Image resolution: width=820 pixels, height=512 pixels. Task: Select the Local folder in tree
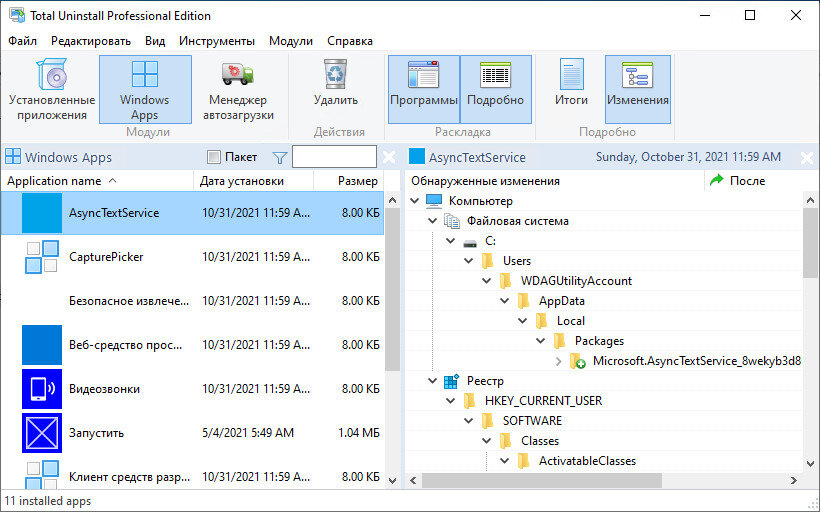[x=571, y=321]
